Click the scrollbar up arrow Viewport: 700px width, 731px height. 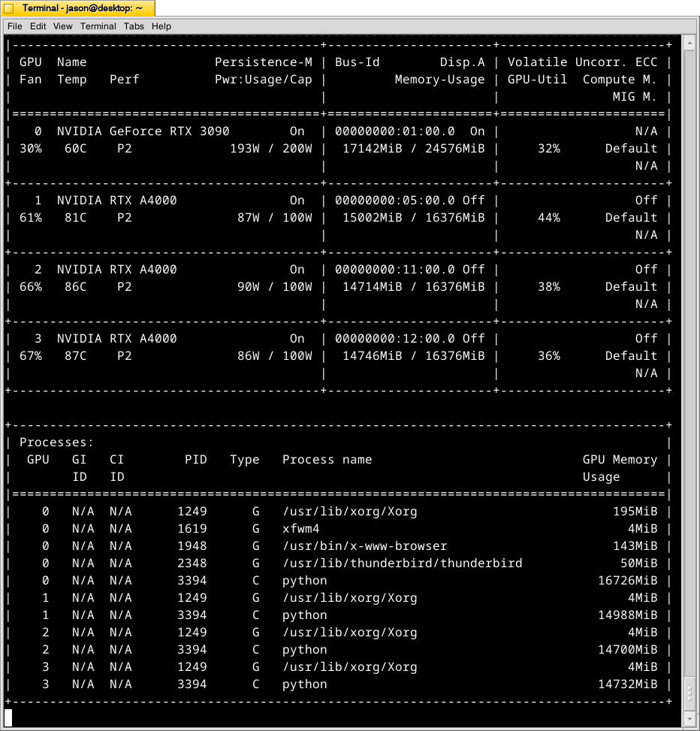pos(691,43)
